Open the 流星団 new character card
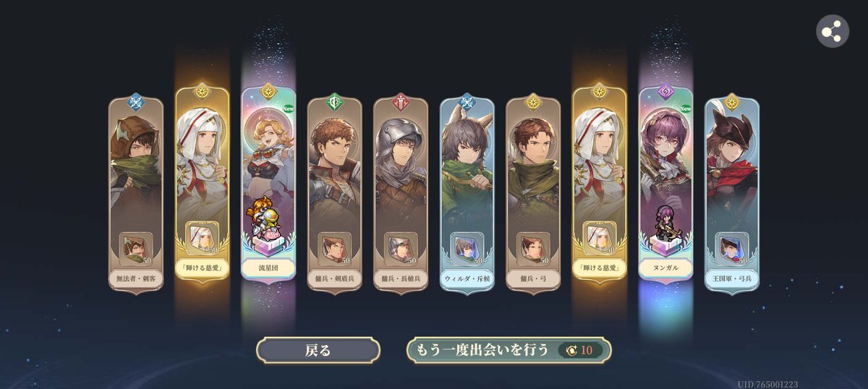The image size is (868, 389). (268, 194)
